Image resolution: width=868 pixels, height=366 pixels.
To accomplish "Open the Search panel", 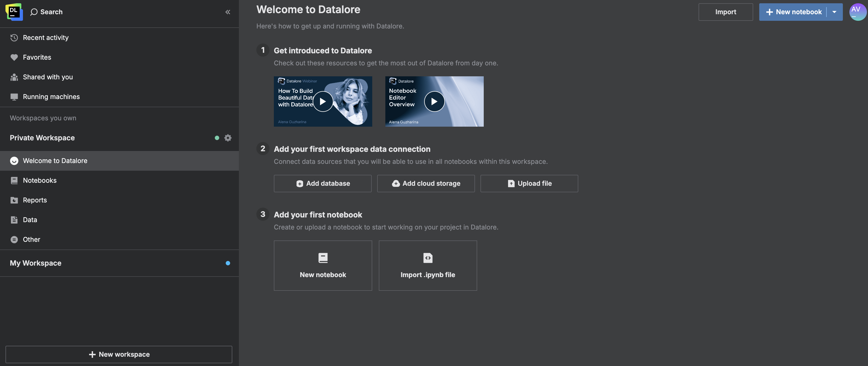I will coord(46,12).
